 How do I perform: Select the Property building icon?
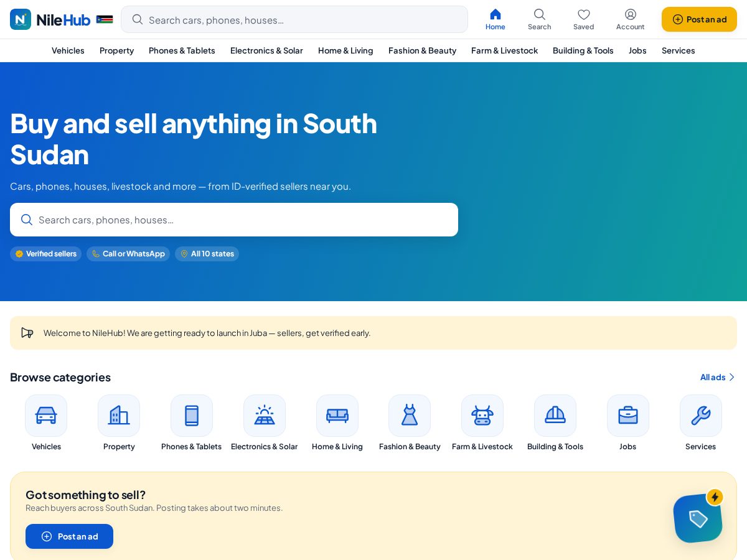[119, 416]
